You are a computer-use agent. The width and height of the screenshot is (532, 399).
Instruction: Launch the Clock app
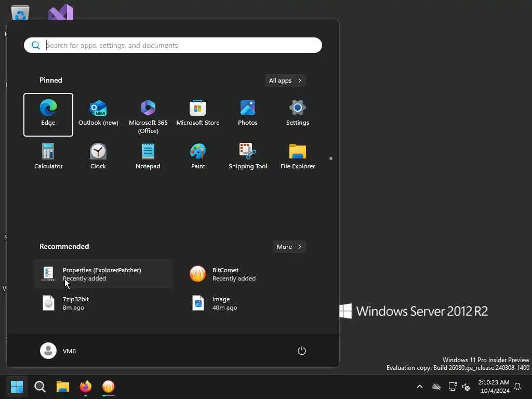[x=98, y=156]
